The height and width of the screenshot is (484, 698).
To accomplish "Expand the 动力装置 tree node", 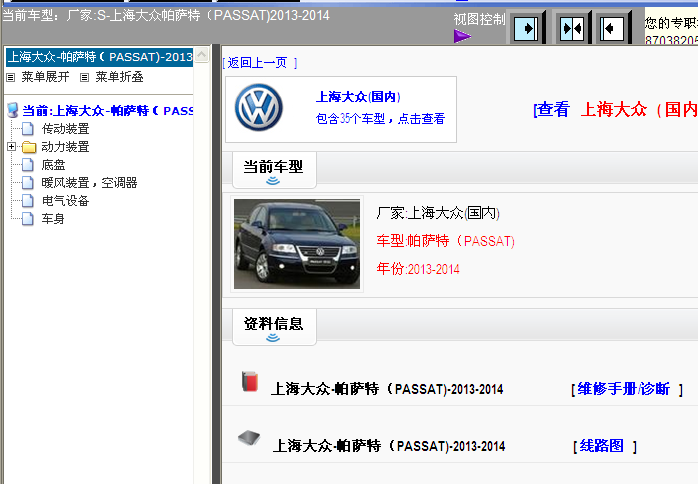I will (12, 146).
